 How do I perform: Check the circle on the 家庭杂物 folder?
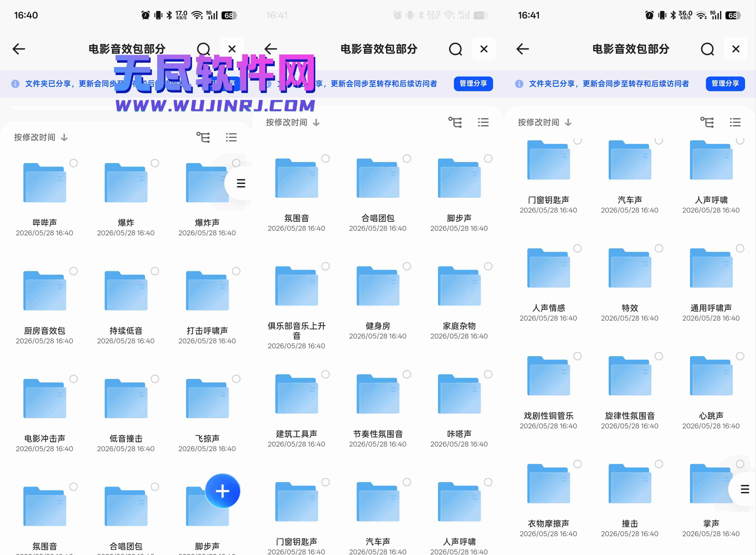click(x=488, y=266)
